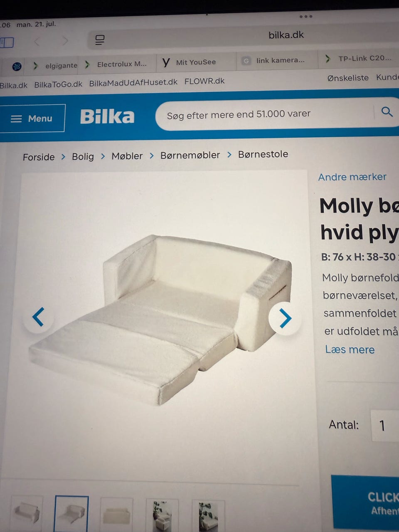Viewport: 399px width, 532px height.
Task: Open the Electrolux bookmark folder
Action: pyautogui.click(x=116, y=64)
